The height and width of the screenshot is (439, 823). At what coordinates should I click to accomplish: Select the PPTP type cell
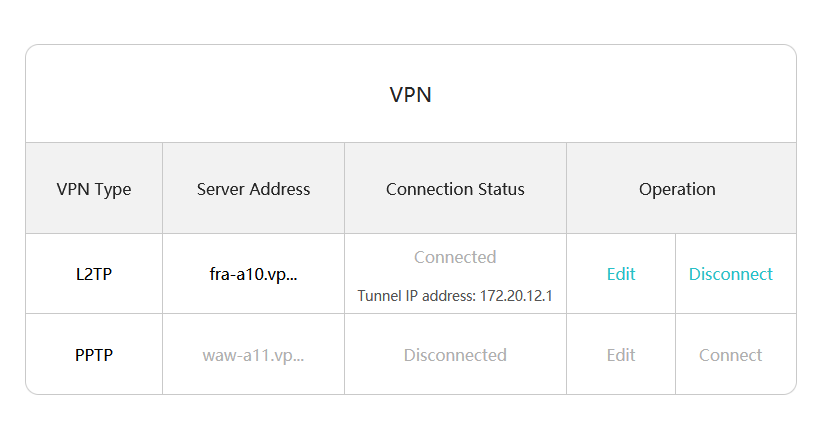coord(94,355)
